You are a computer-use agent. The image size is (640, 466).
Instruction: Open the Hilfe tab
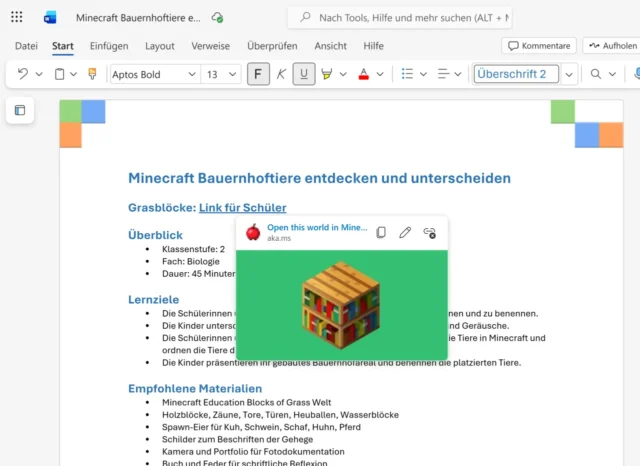click(x=373, y=46)
